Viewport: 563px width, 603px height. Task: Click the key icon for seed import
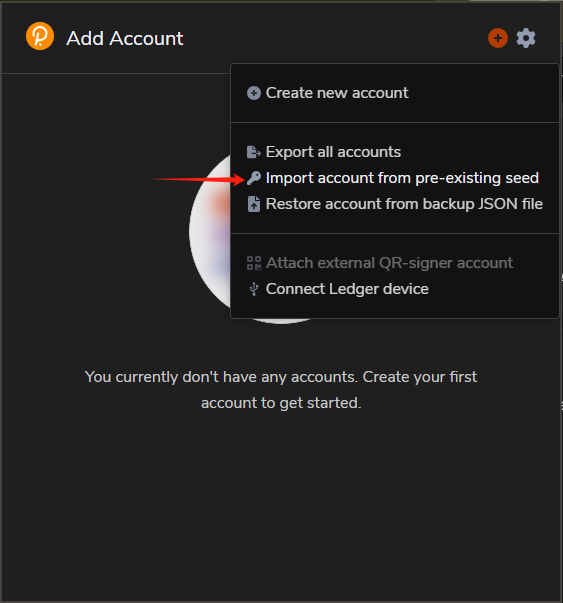coord(253,178)
